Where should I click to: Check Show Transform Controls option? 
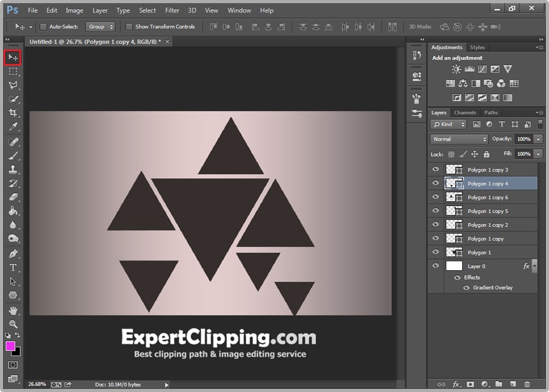(x=129, y=27)
